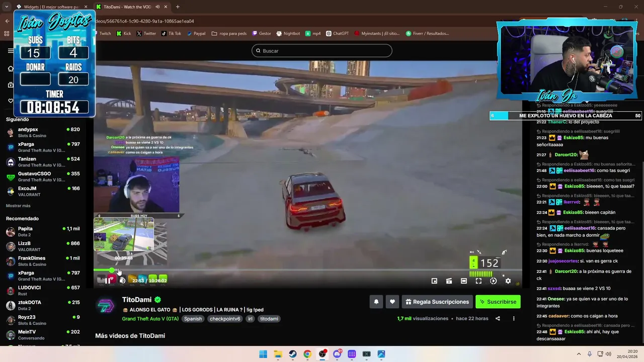Open a new browser tab

[178, 7]
